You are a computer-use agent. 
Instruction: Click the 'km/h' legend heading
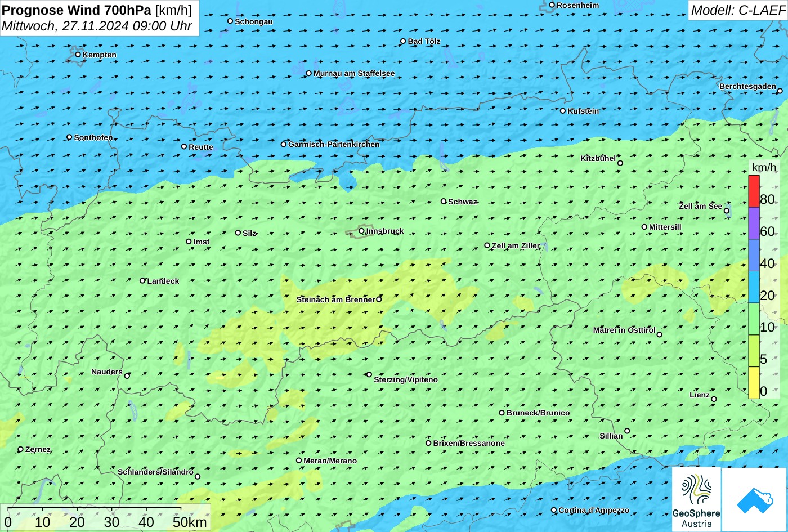(x=764, y=167)
